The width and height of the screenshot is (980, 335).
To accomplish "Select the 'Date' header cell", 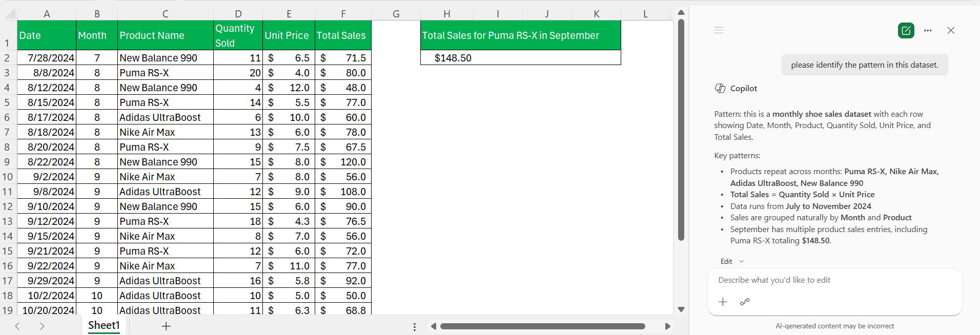I will pos(47,35).
